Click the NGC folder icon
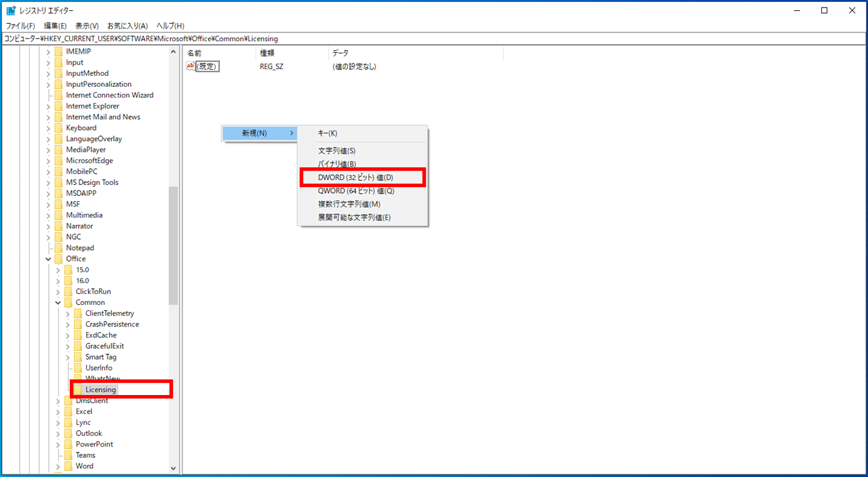The height and width of the screenshot is (477, 868). point(58,237)
